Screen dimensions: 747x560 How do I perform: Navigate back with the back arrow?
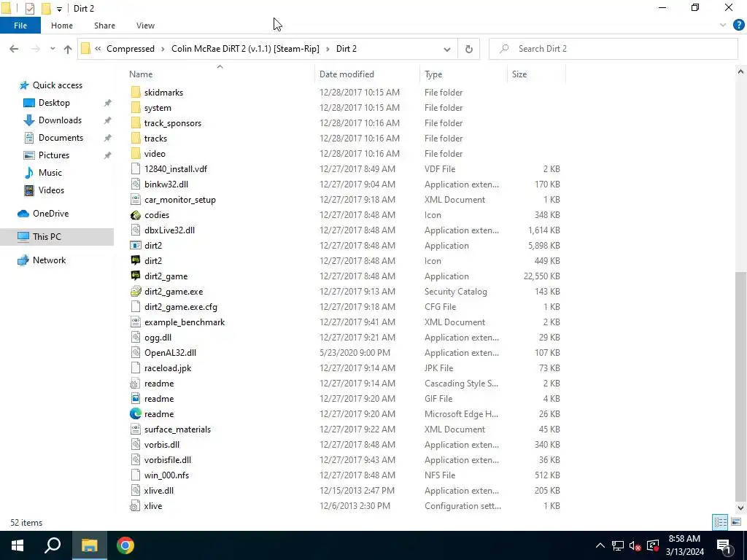click(14, 49)
